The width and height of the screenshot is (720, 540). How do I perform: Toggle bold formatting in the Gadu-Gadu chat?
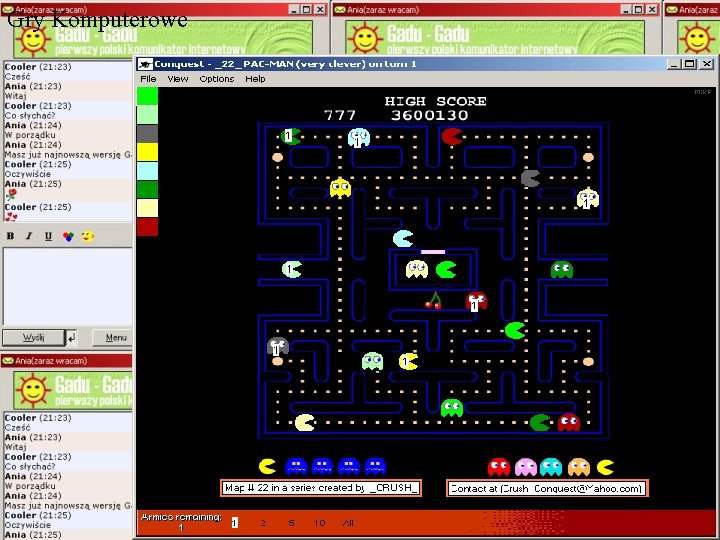10,236
